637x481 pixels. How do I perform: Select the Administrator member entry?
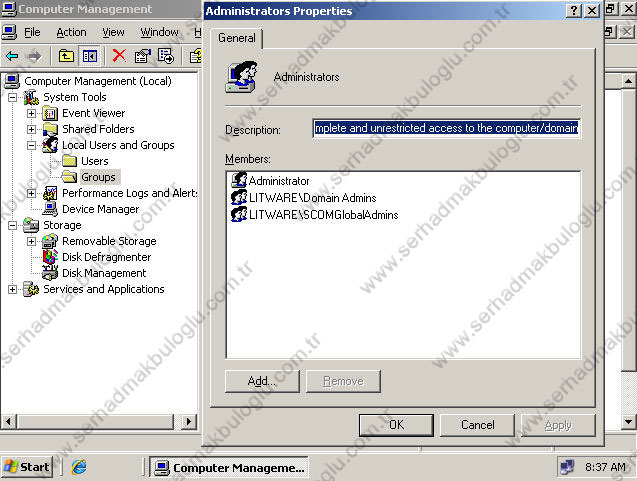[270, 180]
